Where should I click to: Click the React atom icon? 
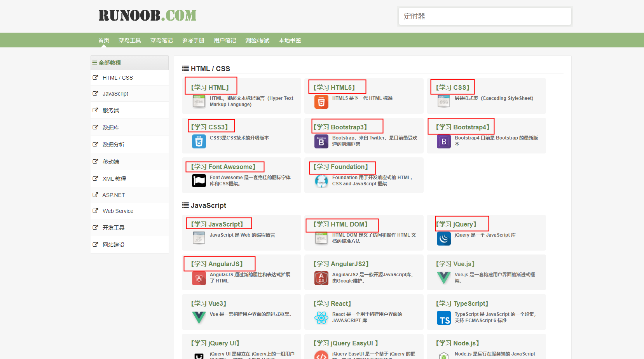(x=321, y=318)
